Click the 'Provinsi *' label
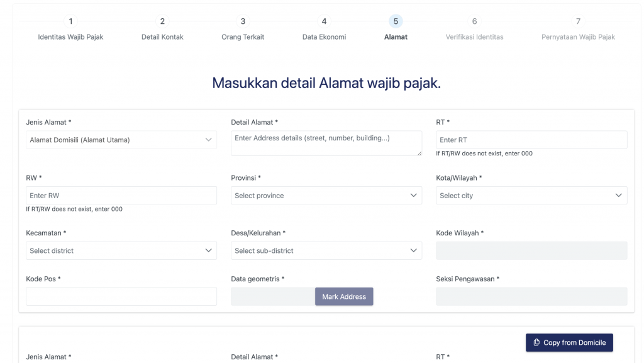644x363 pixels. [x=246, y=178]
